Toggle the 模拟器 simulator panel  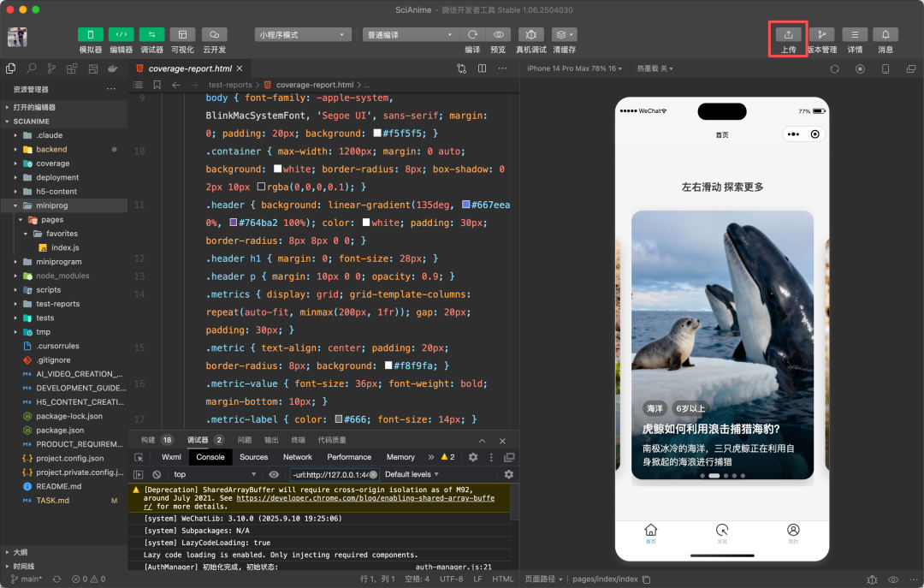(x=90, y=35)
